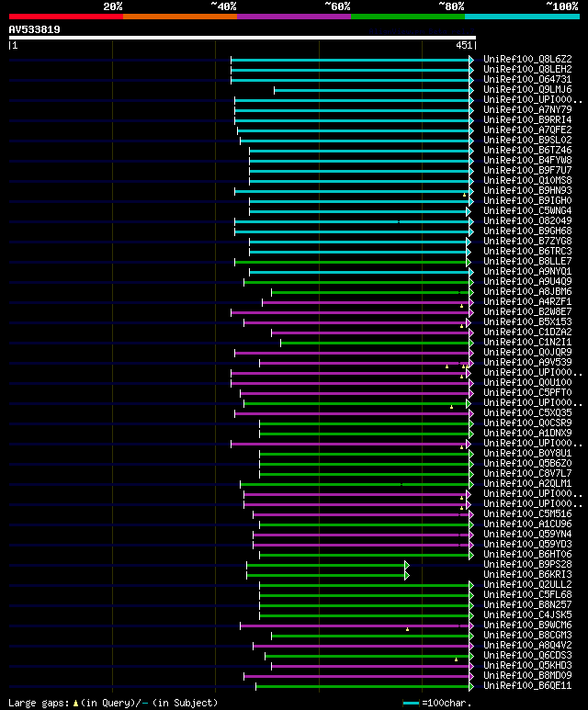Select the green ~80% identity color segment
This screenshot has height=710, width=588.
click(x=408, y=17)
